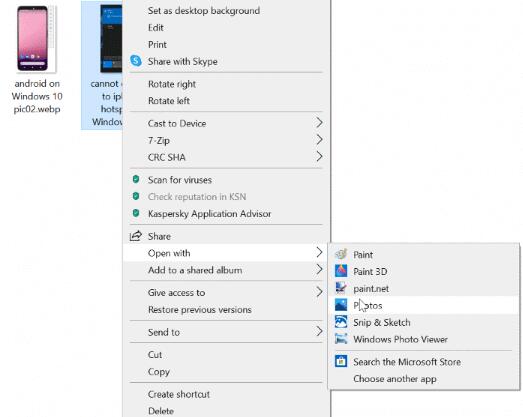Click the Microsoft Store bag icon

(x=341, y=361)
